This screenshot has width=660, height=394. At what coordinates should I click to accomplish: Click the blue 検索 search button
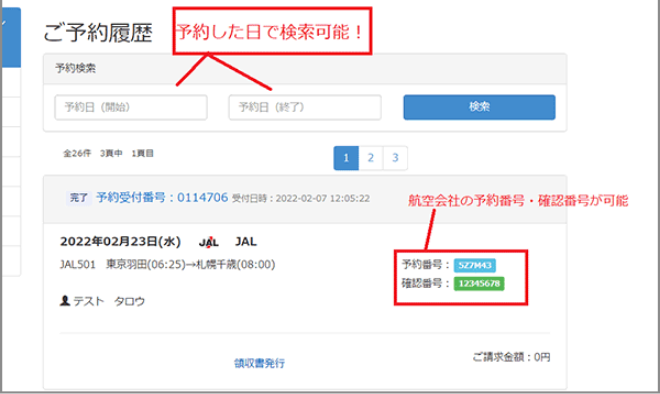(x=479, y=107)
